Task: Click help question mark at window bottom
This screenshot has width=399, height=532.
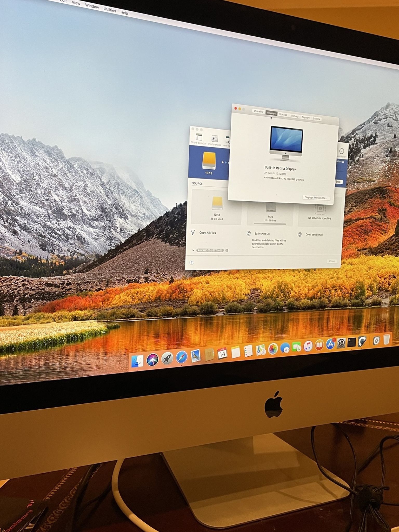Action: [x=192, y=262]
